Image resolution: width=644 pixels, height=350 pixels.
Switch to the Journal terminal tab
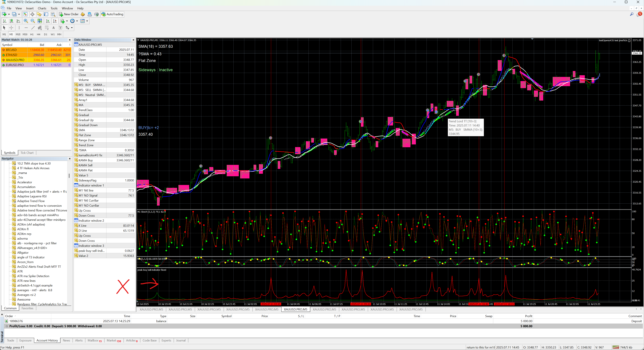click(x=181, y=340)
